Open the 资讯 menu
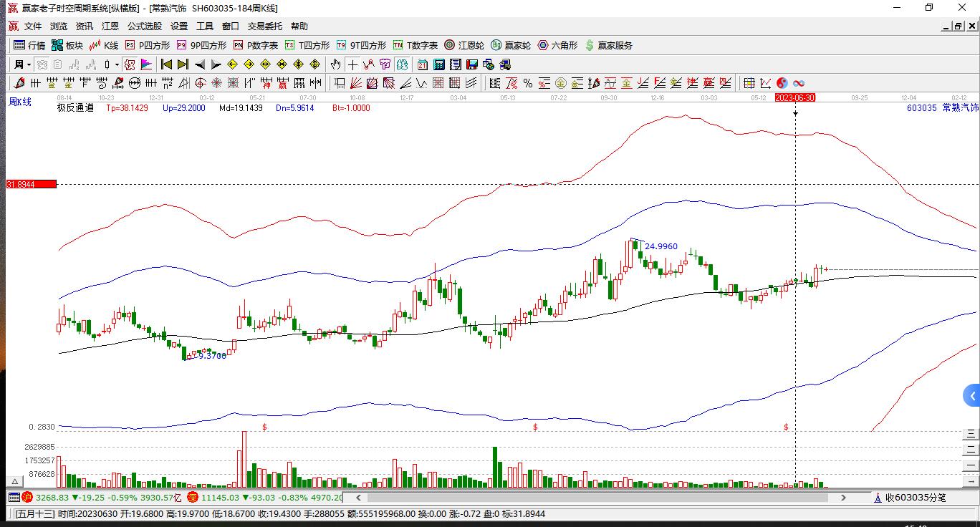Image resolution: width=980 pixels, height=527 pixels. (x=85, y=26)
